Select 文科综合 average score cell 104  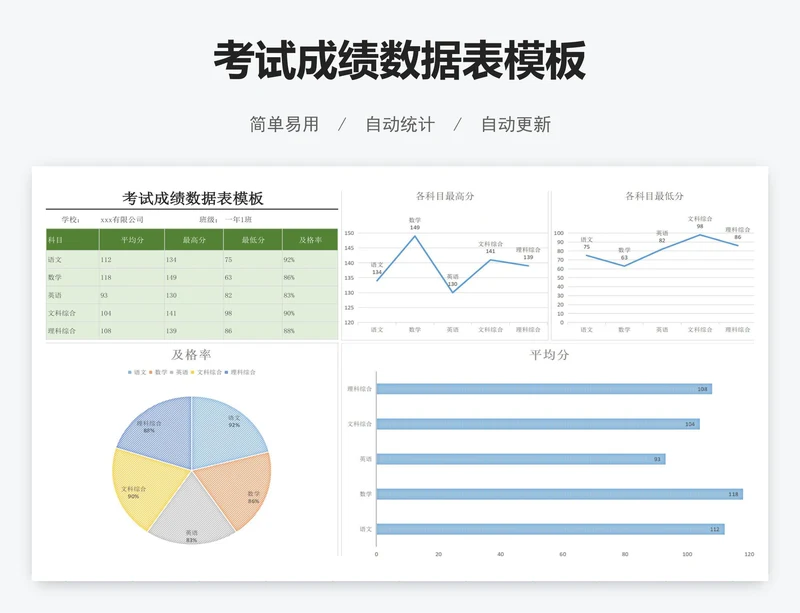click(x=132, y=313)
